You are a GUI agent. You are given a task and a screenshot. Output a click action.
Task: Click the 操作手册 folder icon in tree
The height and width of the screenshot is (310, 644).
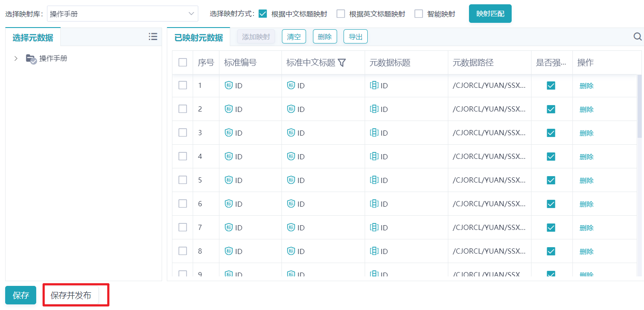click(31, 59)
